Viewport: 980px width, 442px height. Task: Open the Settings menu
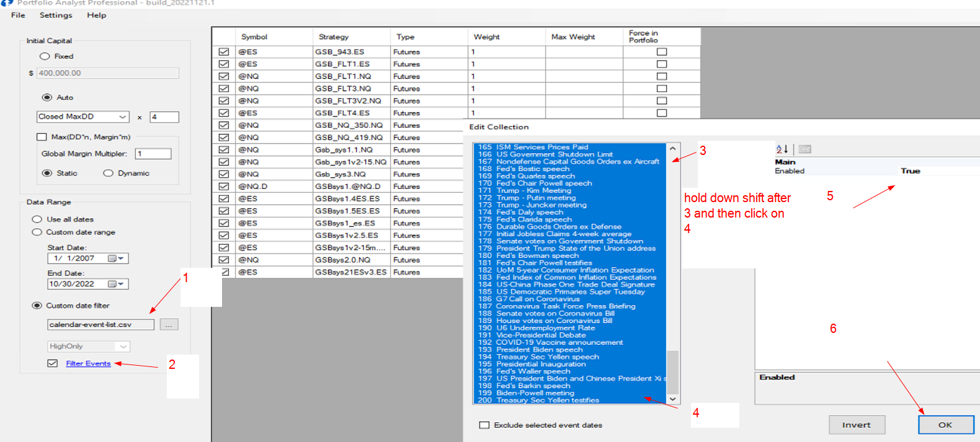coord(56,15)
